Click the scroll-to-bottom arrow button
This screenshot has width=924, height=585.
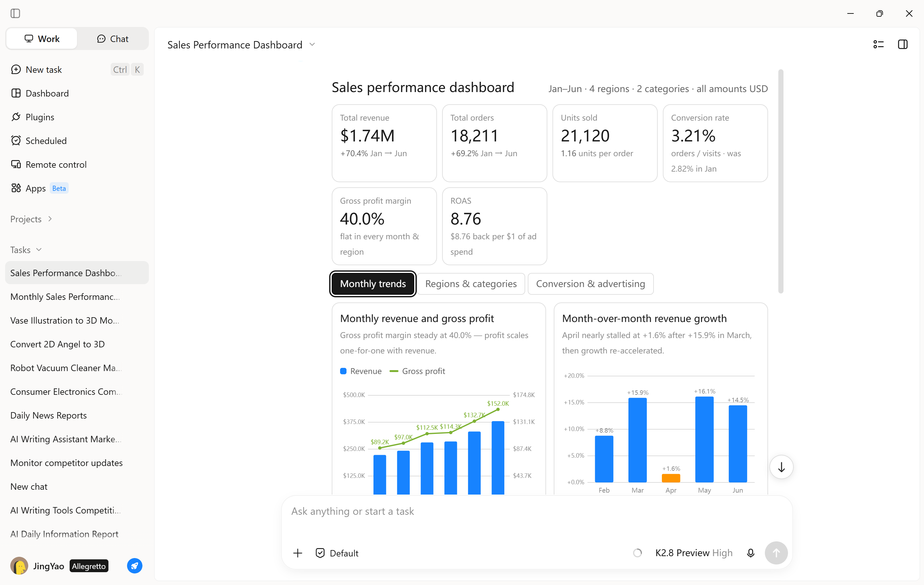[x=781, y=467]
